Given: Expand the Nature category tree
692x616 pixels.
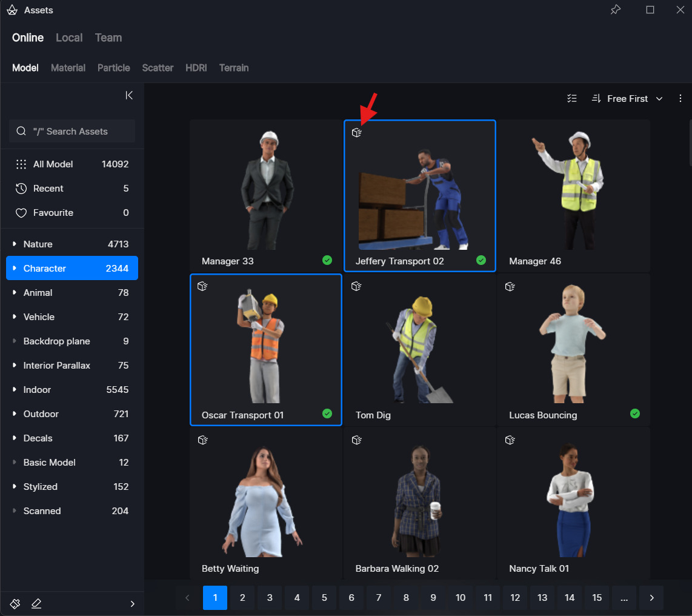Looking at the screenshot, I should pos(15,244).
